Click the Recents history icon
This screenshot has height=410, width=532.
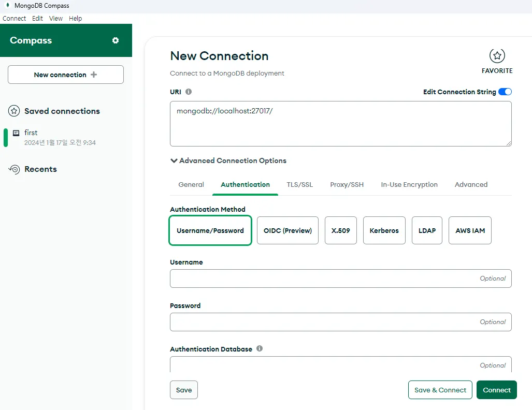click(x=14, y=169)
